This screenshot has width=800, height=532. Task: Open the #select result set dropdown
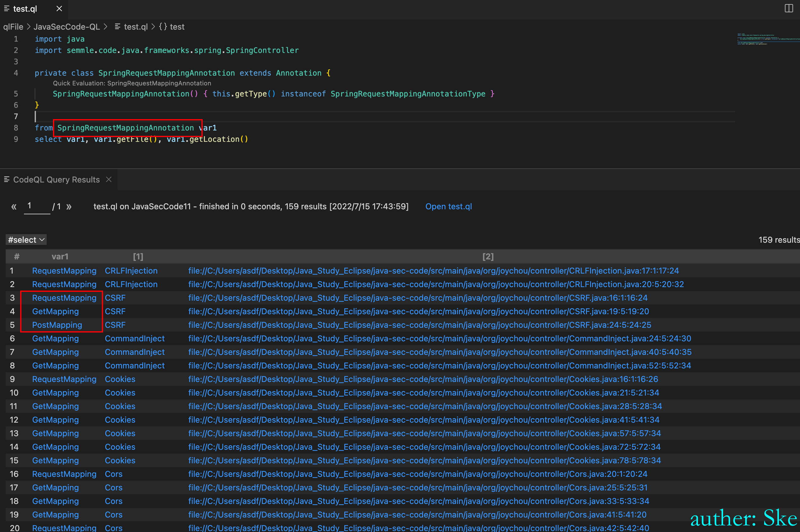26,240
